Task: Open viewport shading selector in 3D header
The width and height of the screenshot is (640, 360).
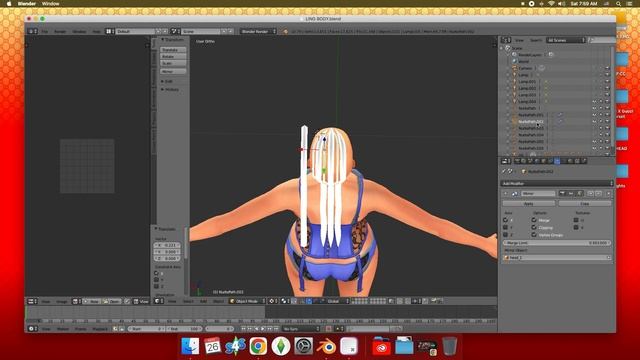Action: (x=273, y=301)
